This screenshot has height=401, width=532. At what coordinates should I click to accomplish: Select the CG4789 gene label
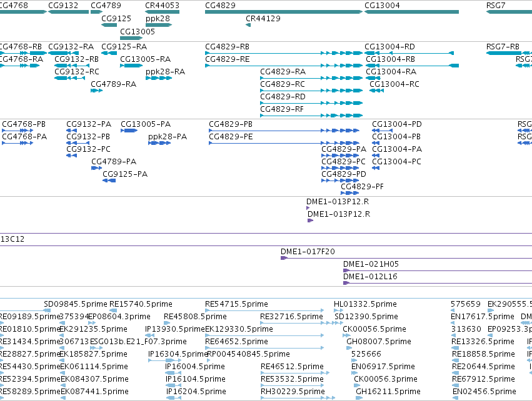(106, 6)
